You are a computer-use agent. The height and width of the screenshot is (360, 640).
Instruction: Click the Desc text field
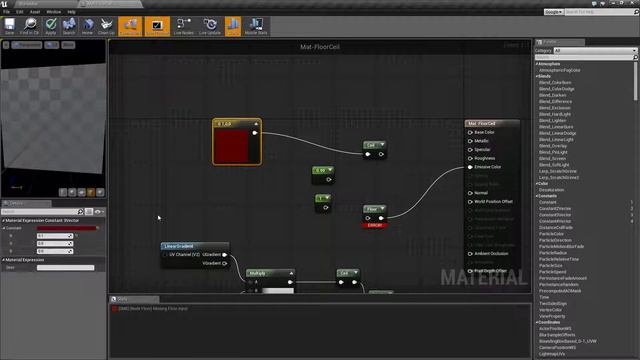click(65, 268)
